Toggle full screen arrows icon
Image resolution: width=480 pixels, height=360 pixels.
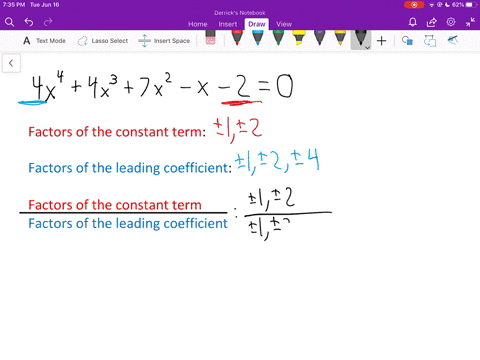(470, 22)
